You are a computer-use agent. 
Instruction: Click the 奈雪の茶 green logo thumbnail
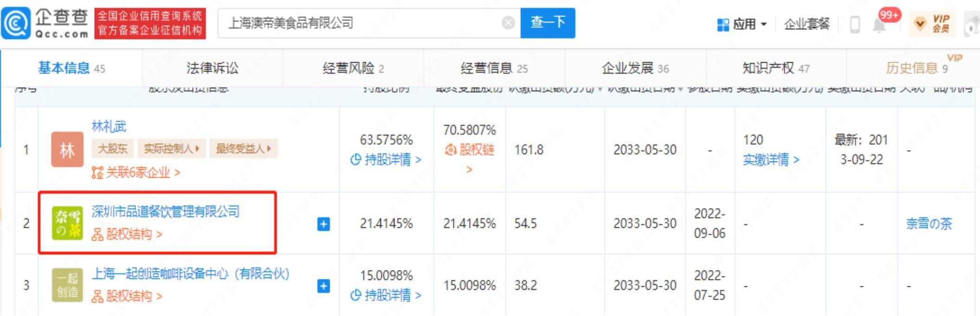click(67, 223)
